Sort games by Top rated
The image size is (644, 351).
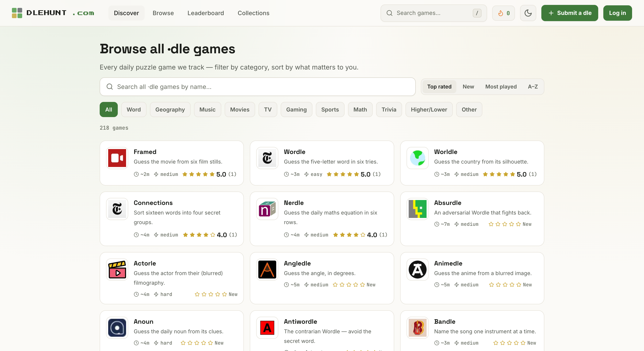coord(439,87)
